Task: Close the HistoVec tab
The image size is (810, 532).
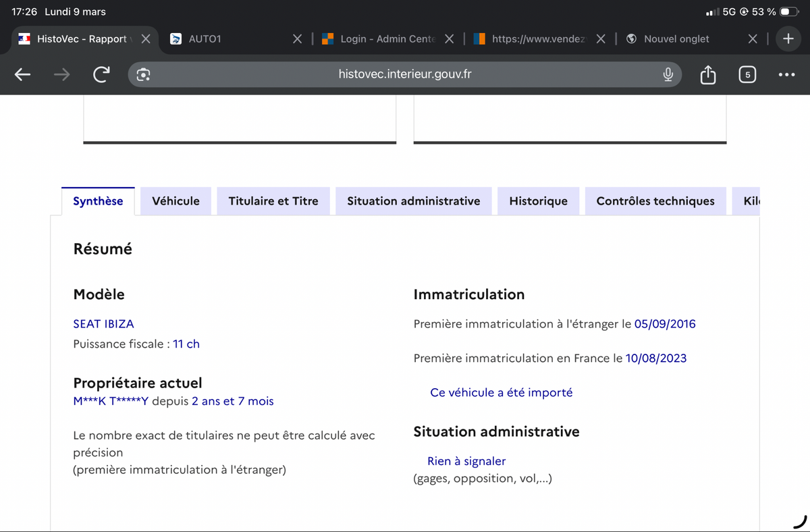Action: pos(145,38)
